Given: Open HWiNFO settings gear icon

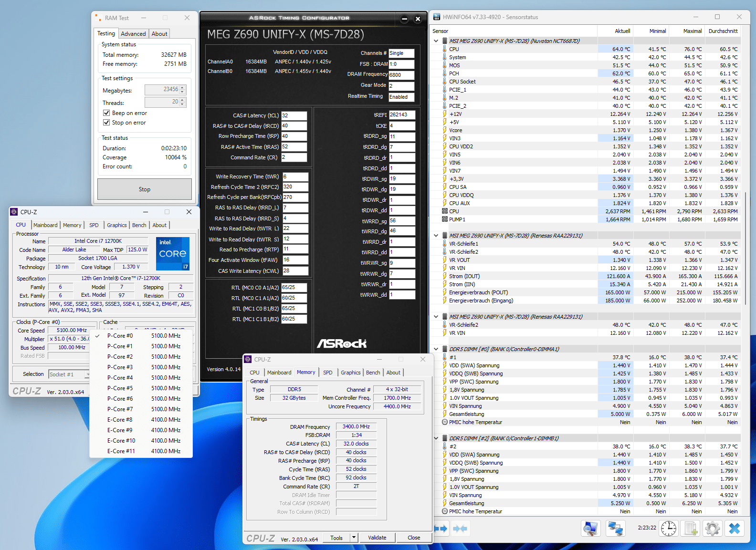Looking at the screenshot, I should pyautogui.click(x=713, y=528).
